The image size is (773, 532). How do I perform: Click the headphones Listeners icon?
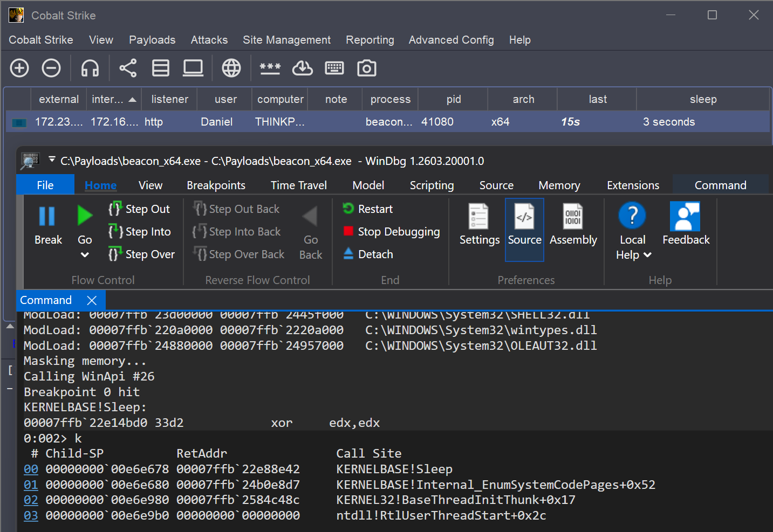tap(90, 68)
